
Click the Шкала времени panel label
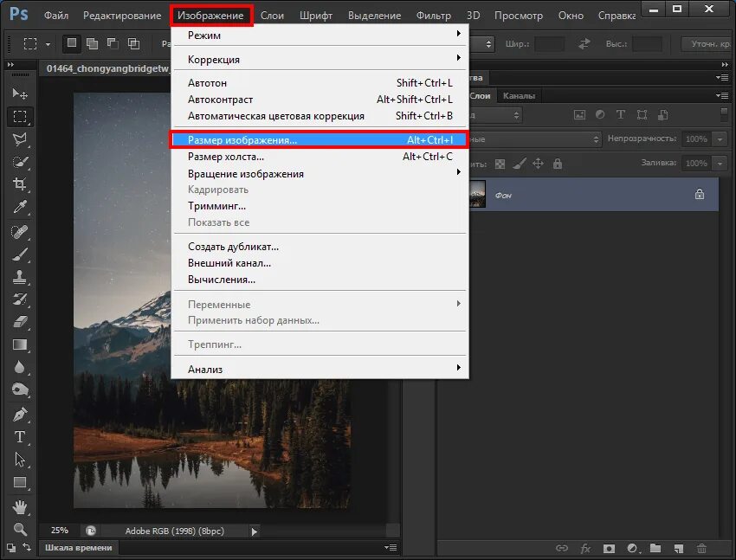(x=79, y=547)
